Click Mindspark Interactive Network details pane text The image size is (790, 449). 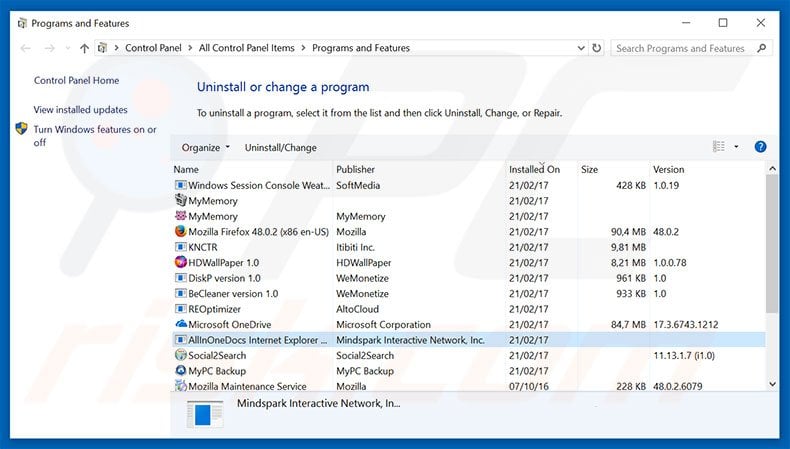(318, 404)
